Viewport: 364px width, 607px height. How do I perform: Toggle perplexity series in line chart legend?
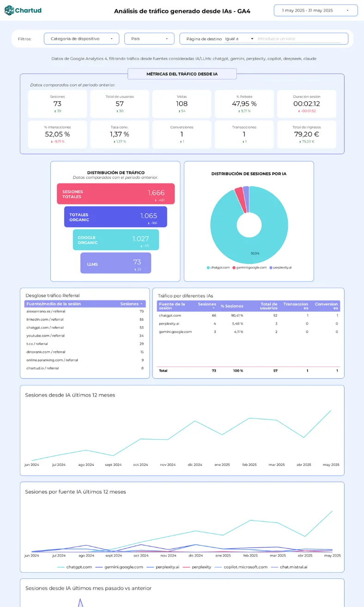coord(197,567)
